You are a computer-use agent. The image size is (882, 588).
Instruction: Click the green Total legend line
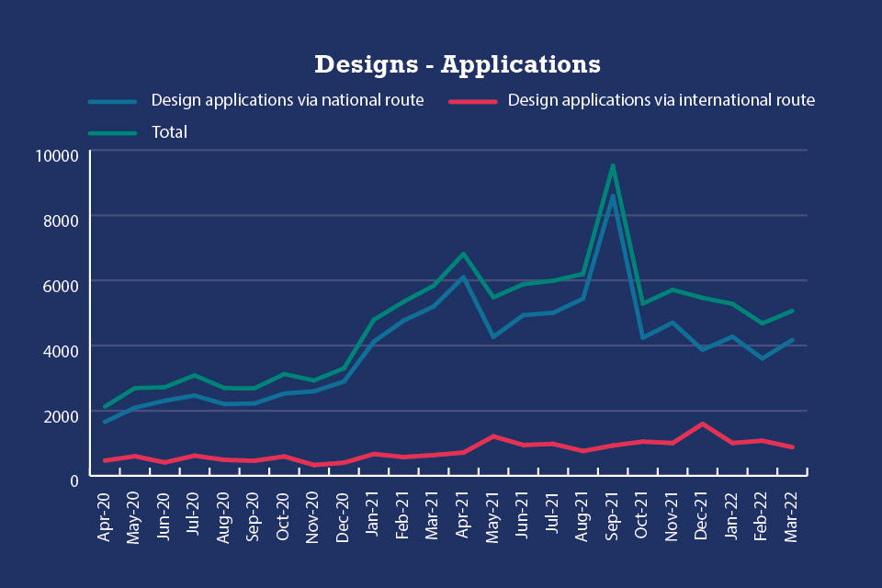(x=112, y=132)
